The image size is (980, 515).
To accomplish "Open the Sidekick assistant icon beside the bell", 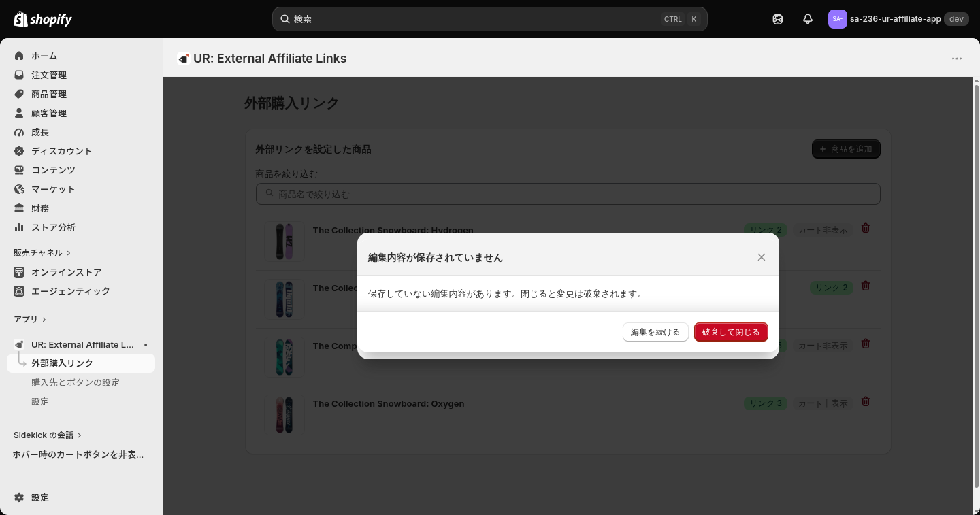I will (x=778, y=19).
